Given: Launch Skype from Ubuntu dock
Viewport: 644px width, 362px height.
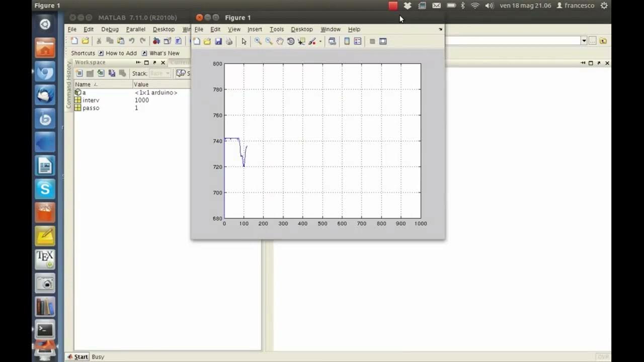Looking at the screenshot, I should click(45, 189).
